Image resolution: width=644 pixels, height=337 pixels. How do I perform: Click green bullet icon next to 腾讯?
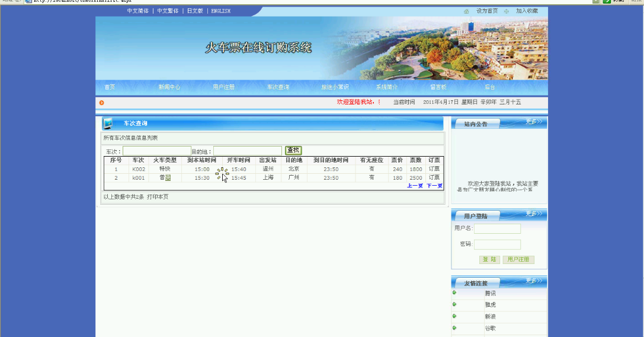click(x=454, y=293)
